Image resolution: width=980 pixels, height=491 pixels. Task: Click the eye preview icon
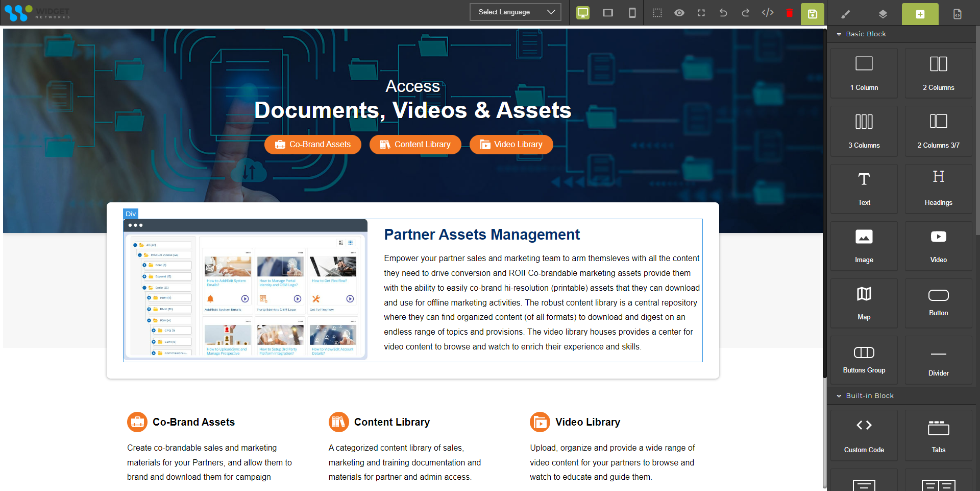(x=679, y=13)
